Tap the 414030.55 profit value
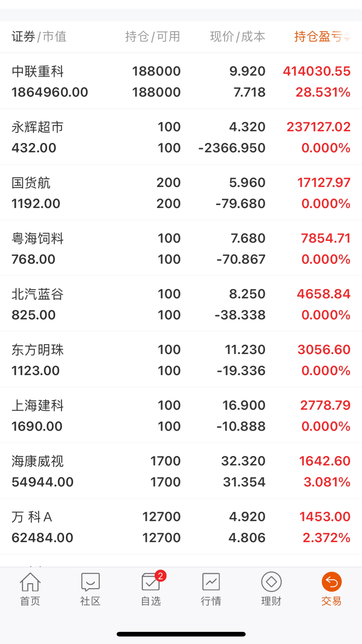The image size is (362, 644). tap(317, 71)
